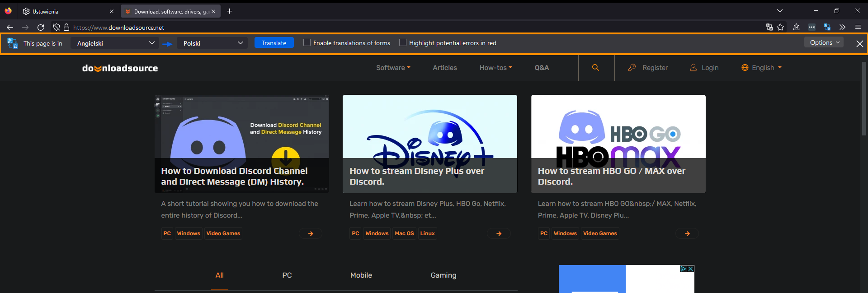Open new tab with plus button
Viewport: 868px width, 293px height.
pyautogui.click(x=230, y=11)
